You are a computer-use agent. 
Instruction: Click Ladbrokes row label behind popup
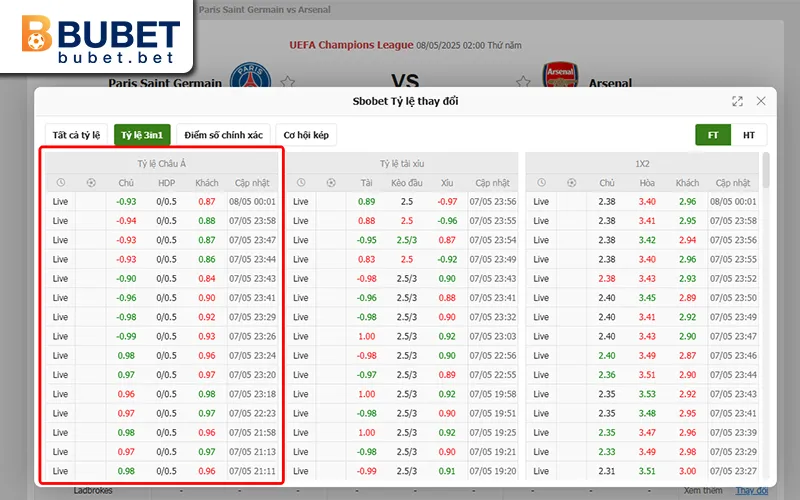tap(93, 490)
